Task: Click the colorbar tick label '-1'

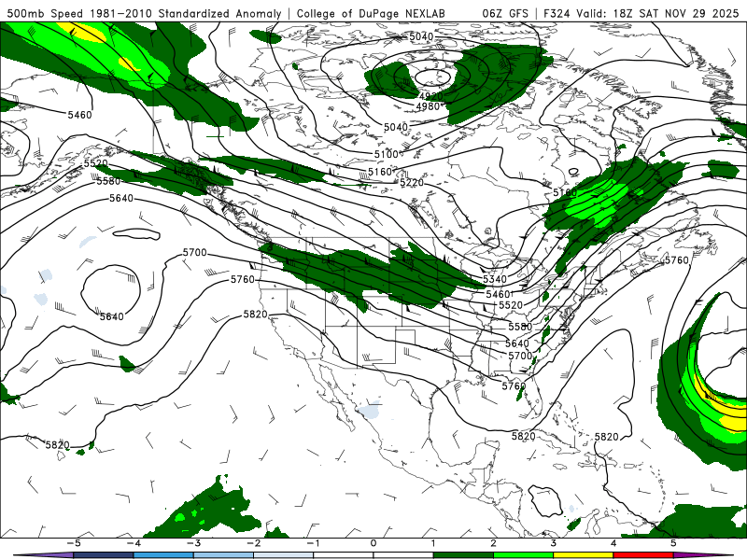Action: pyautogui.click(x=313, y=543)
